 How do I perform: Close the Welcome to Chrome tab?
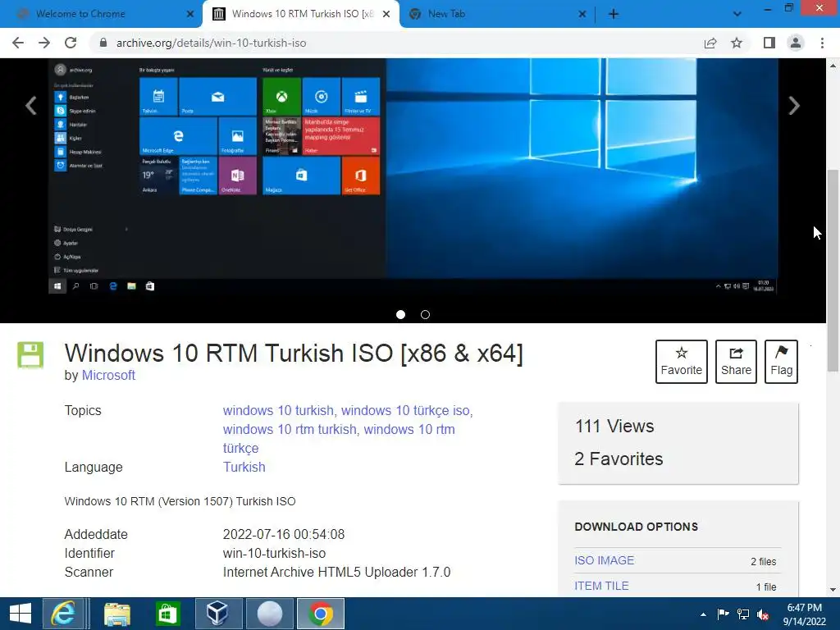tap(190, 14)
